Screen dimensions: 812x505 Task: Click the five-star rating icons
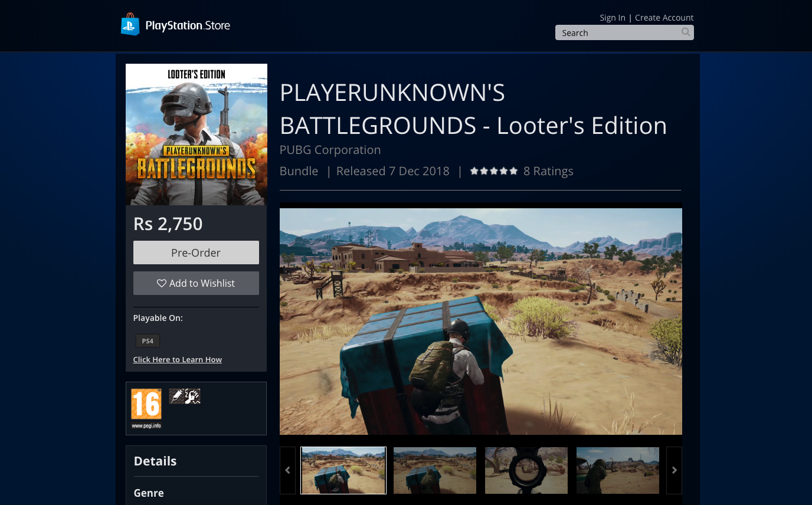[x=493, y=171]
